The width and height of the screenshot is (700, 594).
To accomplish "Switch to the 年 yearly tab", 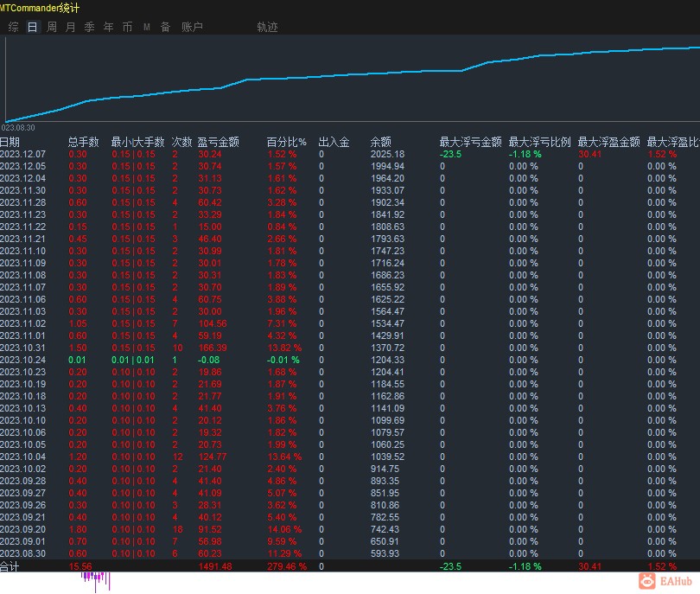I will click(x=109, y=28).
